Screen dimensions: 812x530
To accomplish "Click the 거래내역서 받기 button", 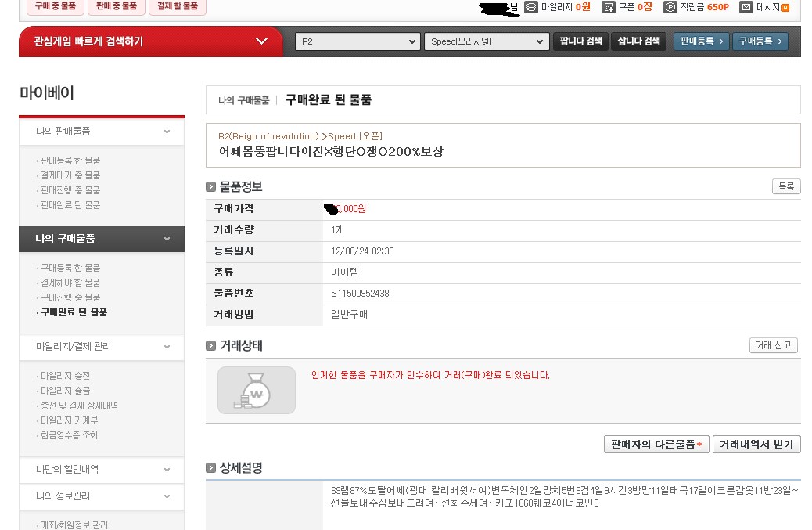I will click(x=756, y=445).
